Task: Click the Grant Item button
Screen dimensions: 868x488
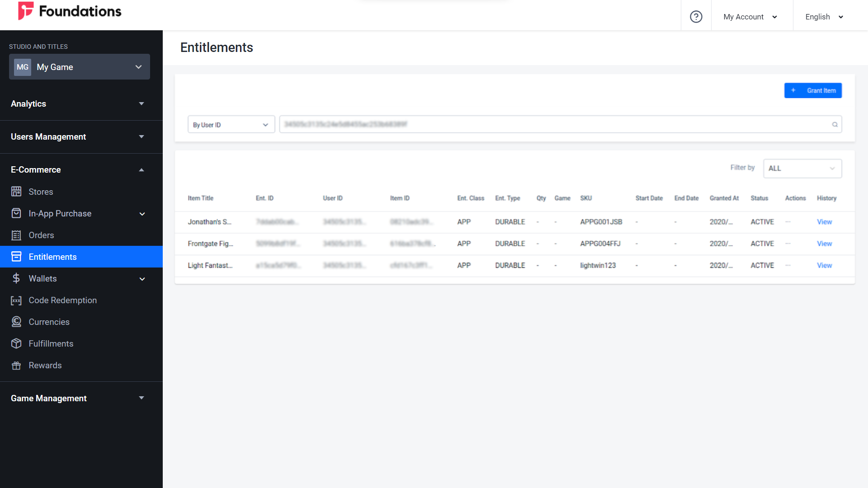Action: point(813,90)
